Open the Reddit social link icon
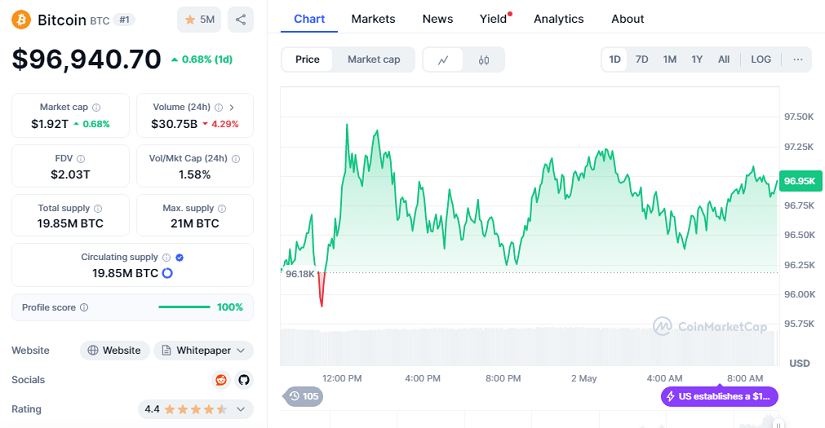The image size is (825, 428). (221, 380)
